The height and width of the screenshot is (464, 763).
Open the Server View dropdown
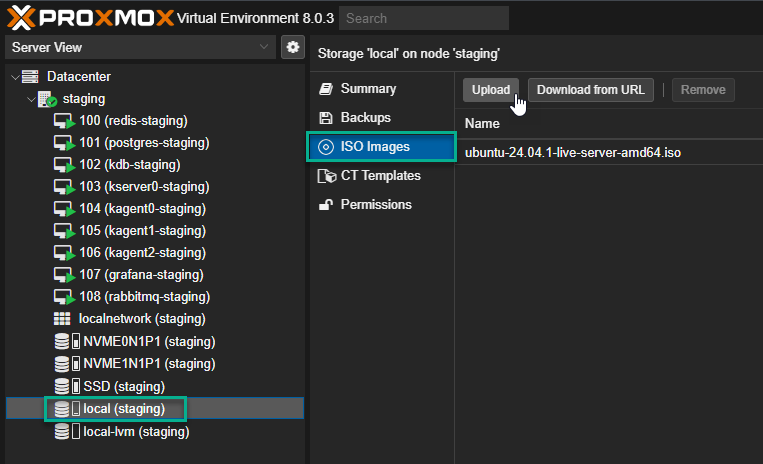[140, 47]
